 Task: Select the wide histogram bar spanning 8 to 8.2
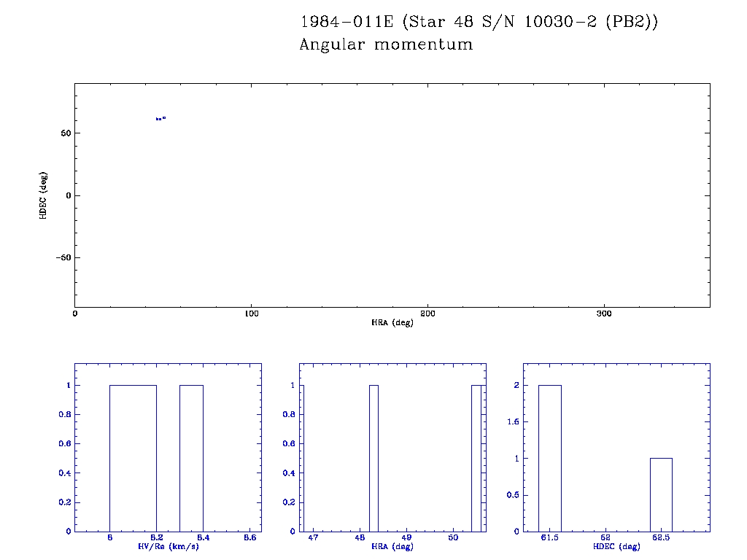pos(133,458)
